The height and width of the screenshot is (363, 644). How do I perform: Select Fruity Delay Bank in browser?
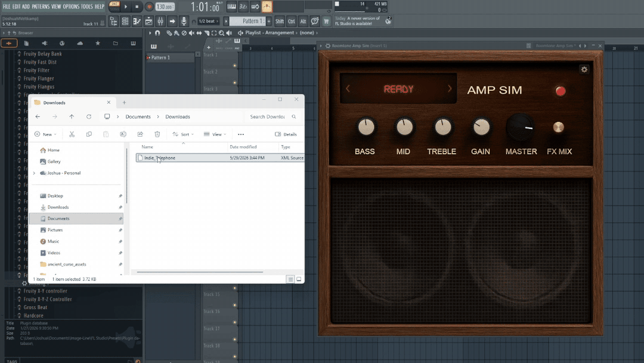(x=43, y=54)
